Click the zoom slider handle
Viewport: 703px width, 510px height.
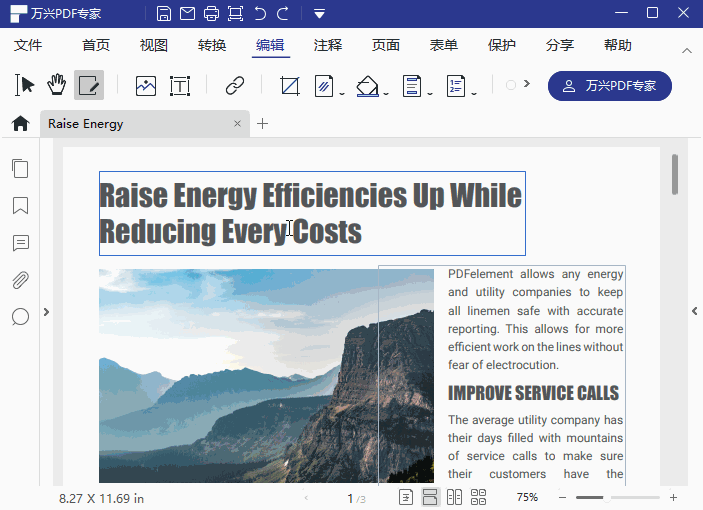pyautogui.click(x=606, y=497)
